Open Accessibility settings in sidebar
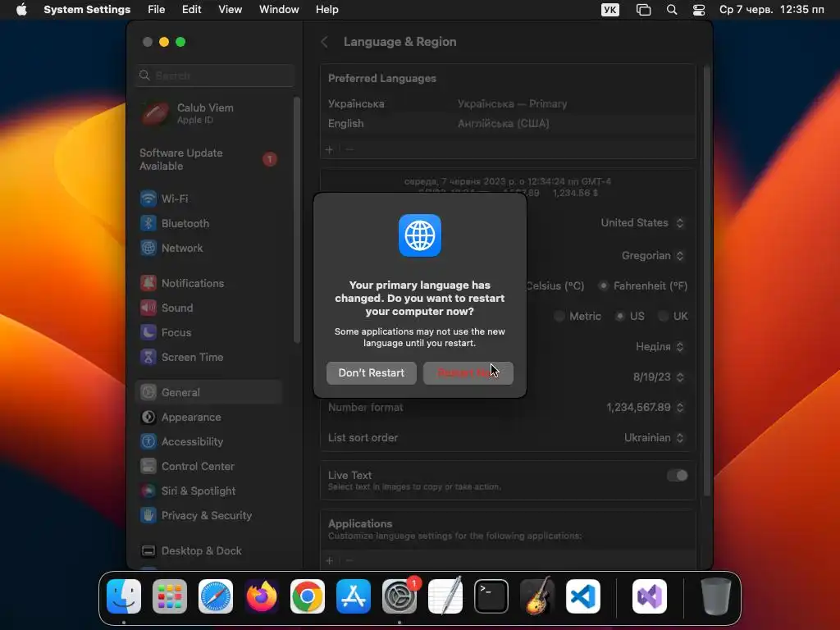 [x=209, y=442]
